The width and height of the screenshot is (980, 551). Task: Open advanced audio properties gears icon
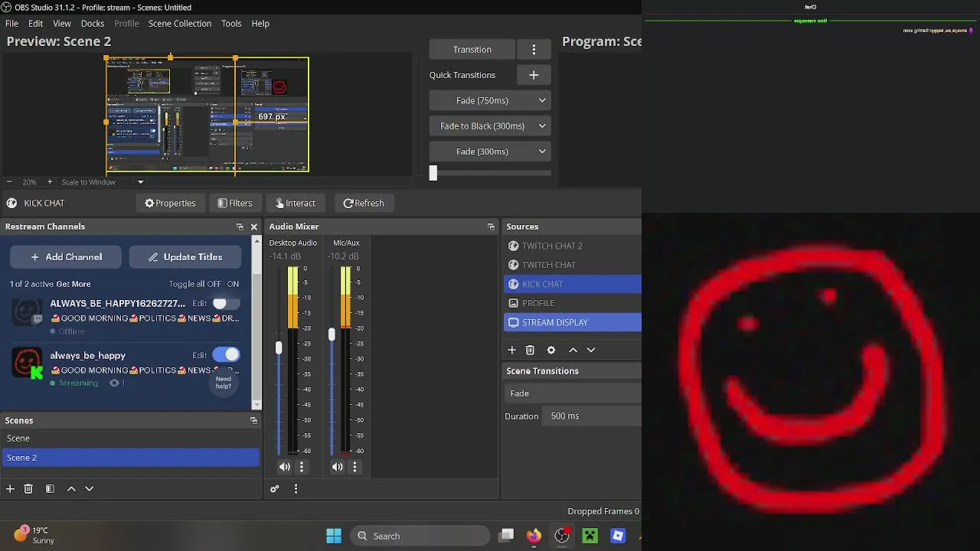click(275, 489)
